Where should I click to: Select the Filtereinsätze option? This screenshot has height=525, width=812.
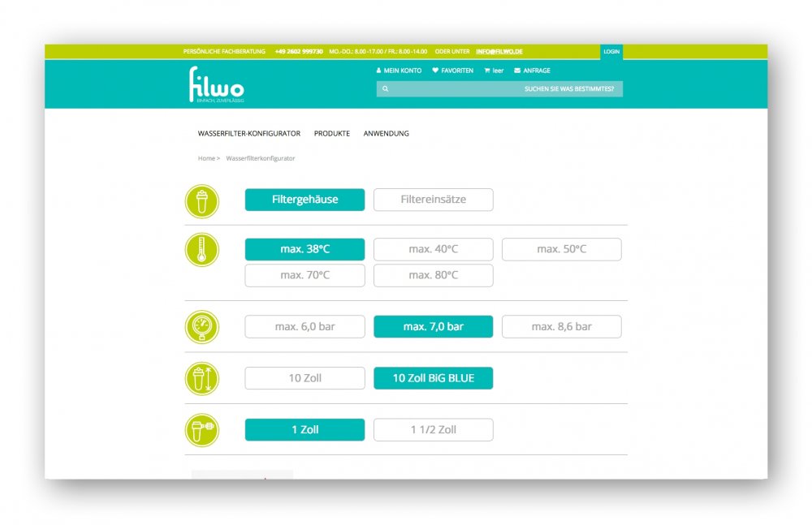433,200
